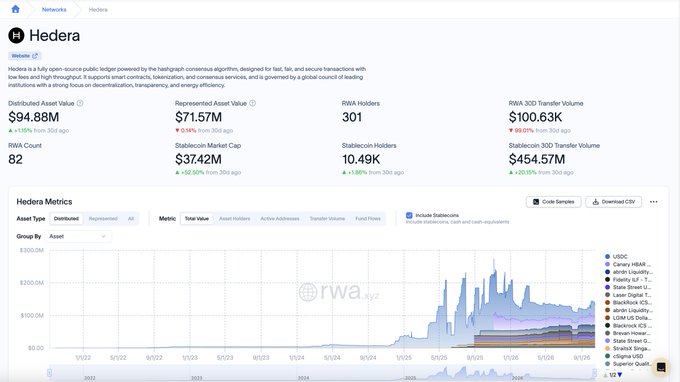Select the All asset type
The width and height of the screenshot is (680, 382).
pos(131,219)
